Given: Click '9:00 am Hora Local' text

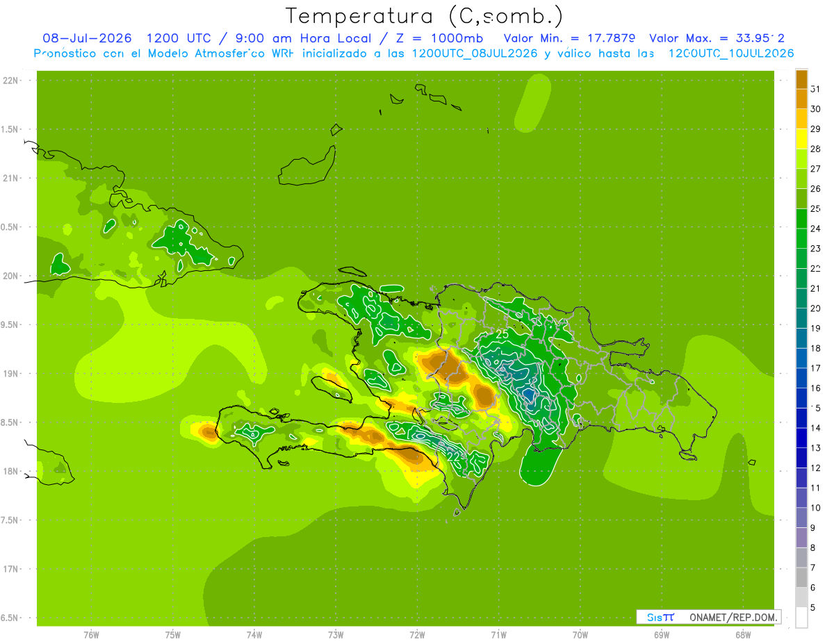Looking at the screenshot, I should pyautogui.click(x=304, y=38).
